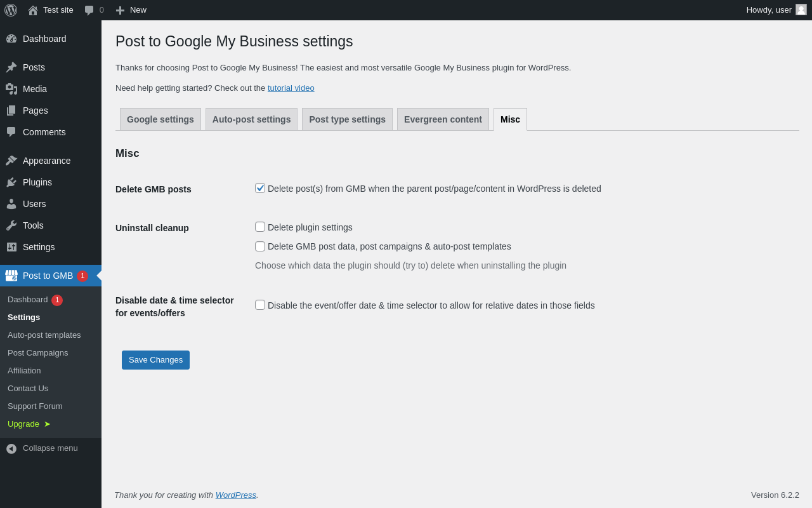Viewport: 812px width, 508px height.
Task: Click the plus New icon
Action: [x=120, y=10]
